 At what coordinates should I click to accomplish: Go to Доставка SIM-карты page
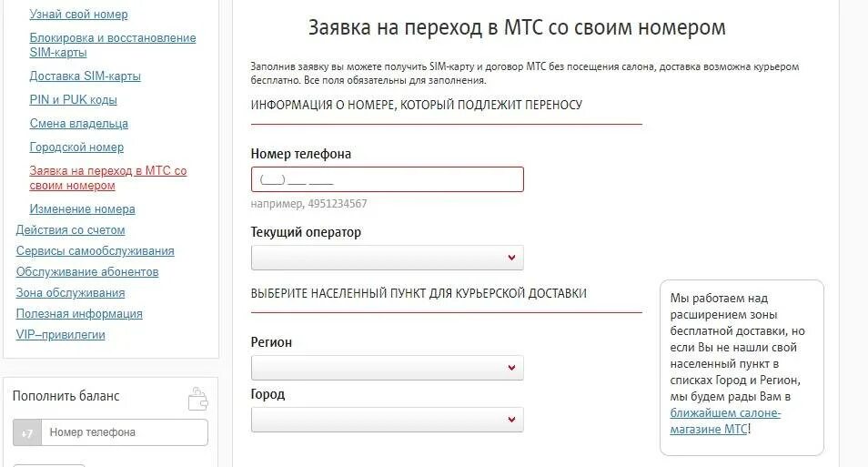pos(85,76)
